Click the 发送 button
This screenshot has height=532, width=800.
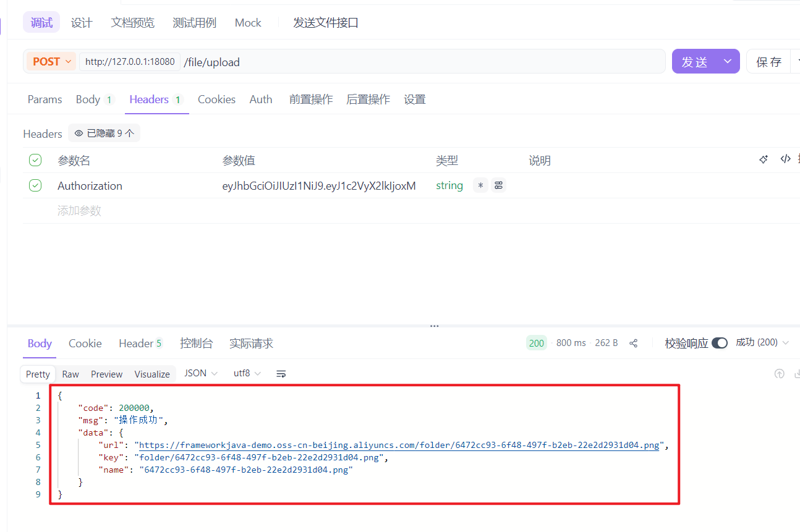click(x=694, y=61)
